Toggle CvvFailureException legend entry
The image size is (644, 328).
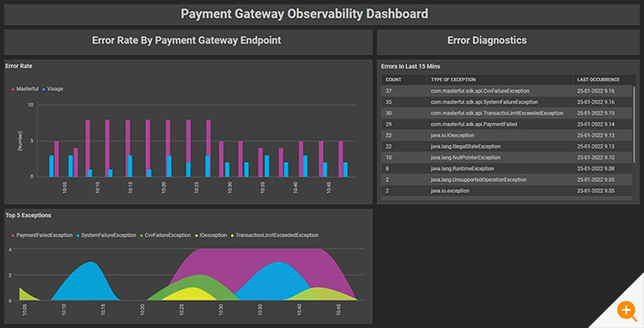(166, 235)
